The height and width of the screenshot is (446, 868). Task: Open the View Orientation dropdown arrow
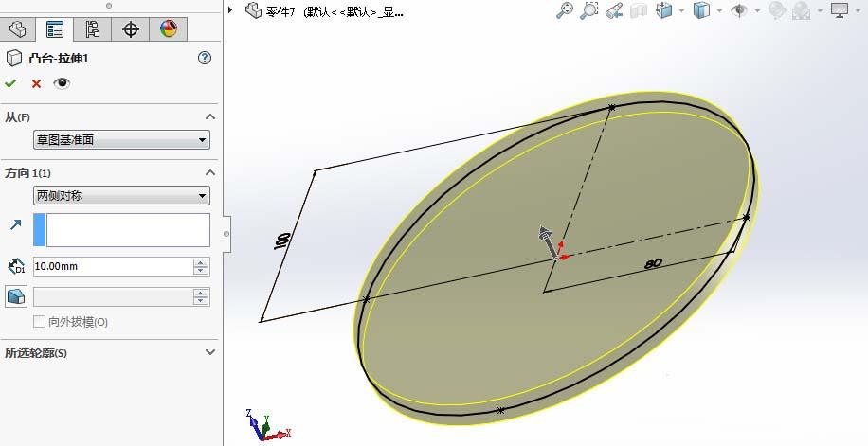[682, 11]
